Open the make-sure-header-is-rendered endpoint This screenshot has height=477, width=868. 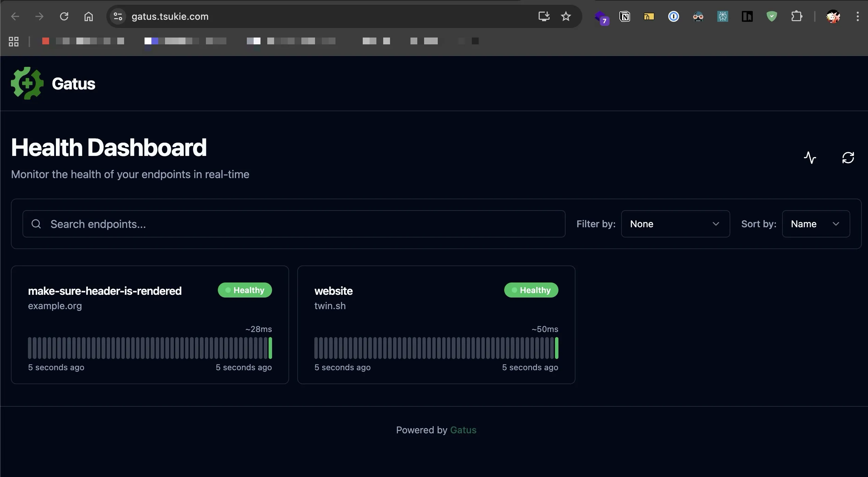(105, 291)
